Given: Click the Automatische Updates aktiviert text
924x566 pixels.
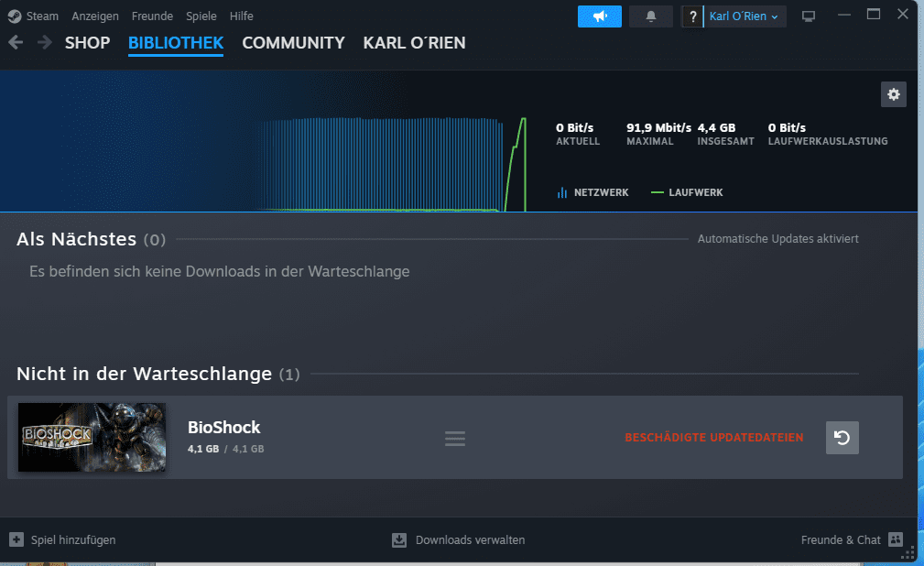Looking at the screenshot, I should (777, 239).
